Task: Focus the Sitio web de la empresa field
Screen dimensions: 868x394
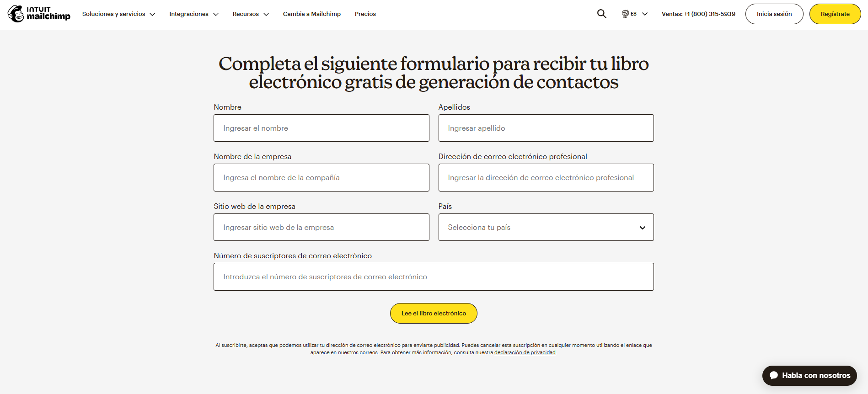Action: (321, 227)
